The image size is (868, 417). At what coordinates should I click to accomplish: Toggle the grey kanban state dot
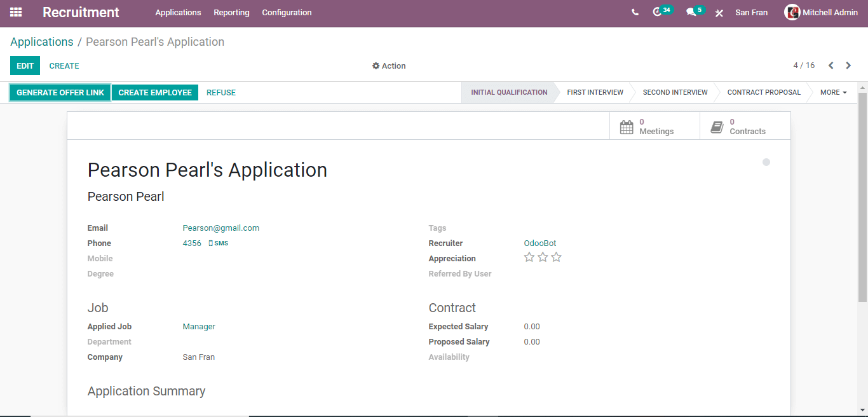point(766,162)
